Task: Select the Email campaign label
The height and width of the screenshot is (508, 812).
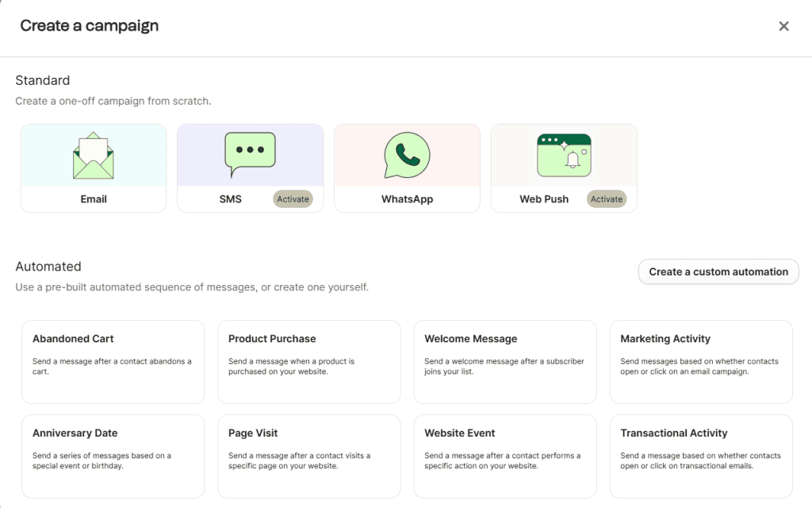Action: point(94,199)
